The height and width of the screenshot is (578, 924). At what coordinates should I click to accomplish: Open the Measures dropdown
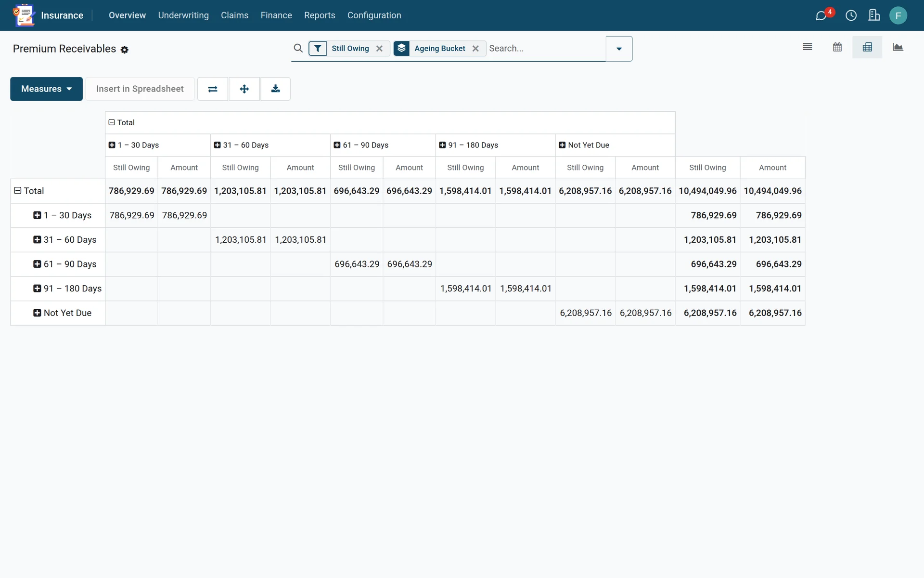pyautogui.click(x=46, y=89)
